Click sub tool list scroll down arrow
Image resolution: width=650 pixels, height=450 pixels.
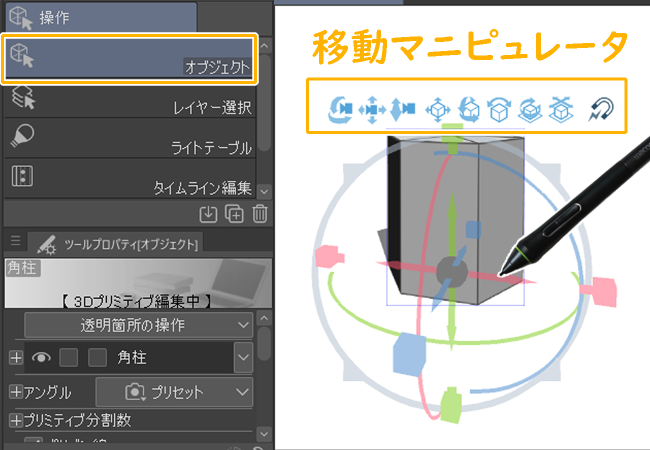click(264, 191)
